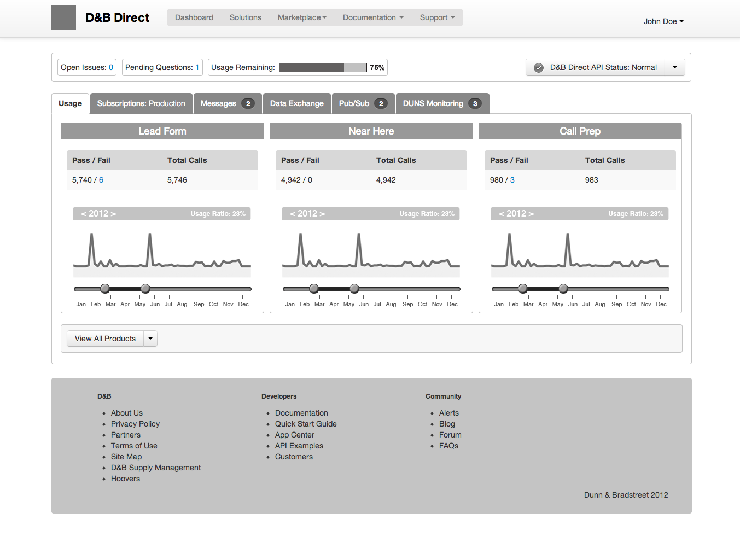This screenshot has height=560, width=740.
Task: Click Call Prep slider right handle
Action: click(563, 289)
